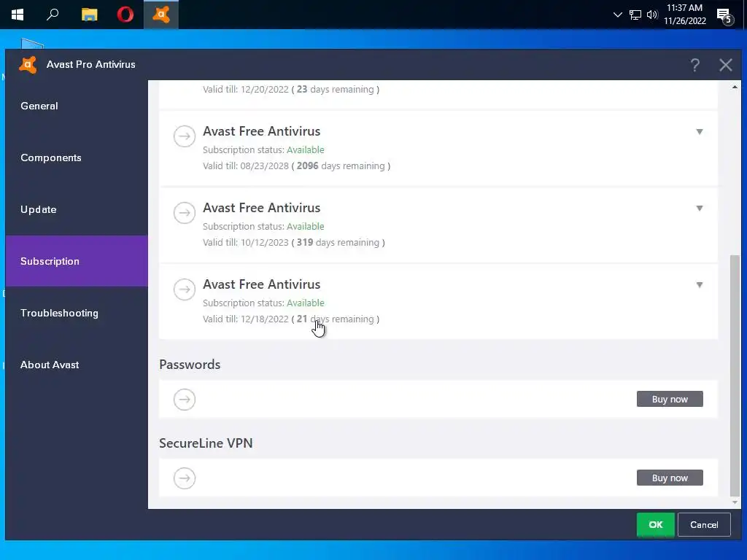Switch to the Components section
747x560 pixels.
click(x=77, y=157)
